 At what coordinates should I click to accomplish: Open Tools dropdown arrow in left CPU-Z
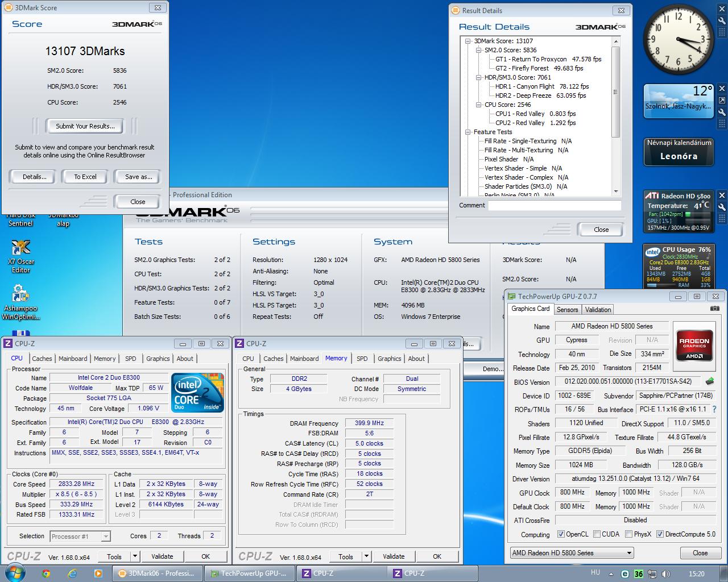tap(135, 556)
